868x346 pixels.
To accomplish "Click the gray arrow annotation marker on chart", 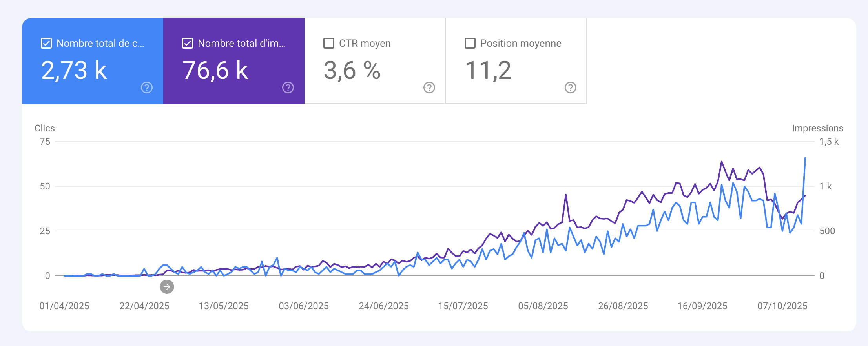I will click(x=167, y=287).
